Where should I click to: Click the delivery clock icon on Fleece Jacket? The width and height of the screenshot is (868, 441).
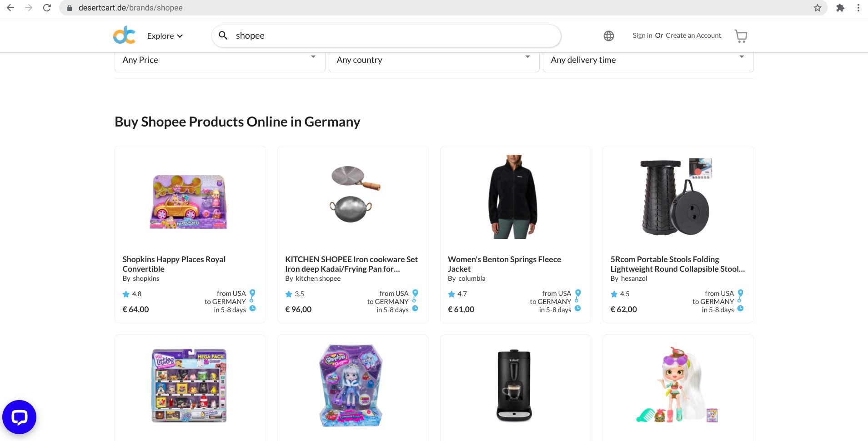pos(578,309)
